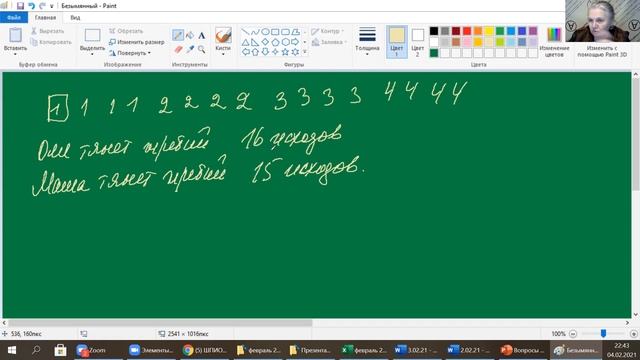Click the zoom slider handle
Screen dimensions: 640x360
click(x=603, y=334)
